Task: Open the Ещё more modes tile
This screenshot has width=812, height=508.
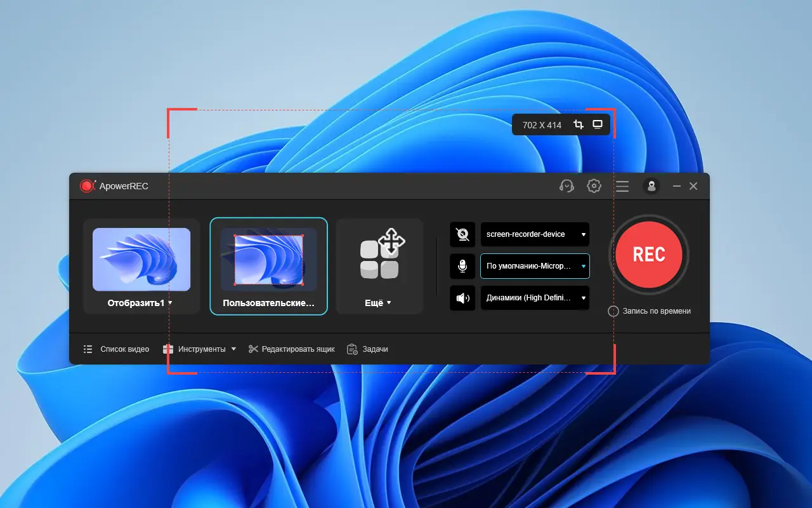Action: (x=379, y=267)
